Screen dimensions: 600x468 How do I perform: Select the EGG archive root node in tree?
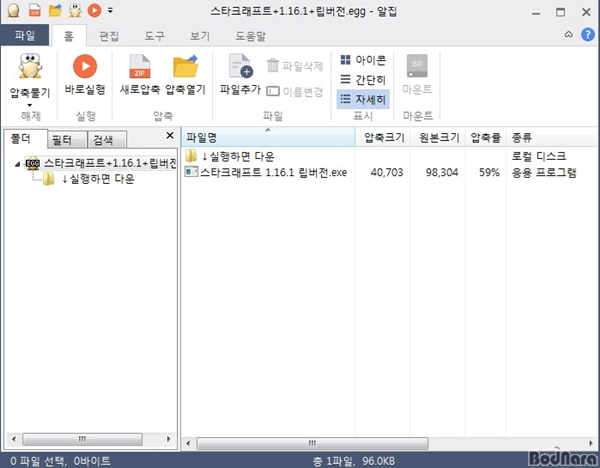pyautogui.click(x=101, y=163)
